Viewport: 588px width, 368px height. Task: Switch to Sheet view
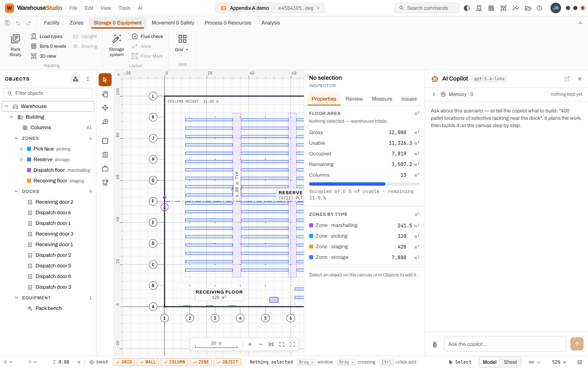(510, 362)
